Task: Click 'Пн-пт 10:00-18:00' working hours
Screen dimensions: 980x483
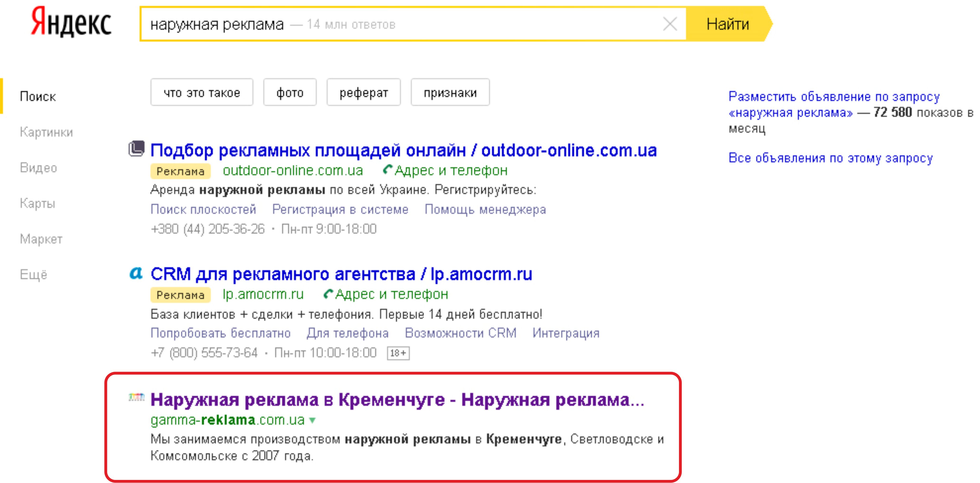Action: point(325,353)
